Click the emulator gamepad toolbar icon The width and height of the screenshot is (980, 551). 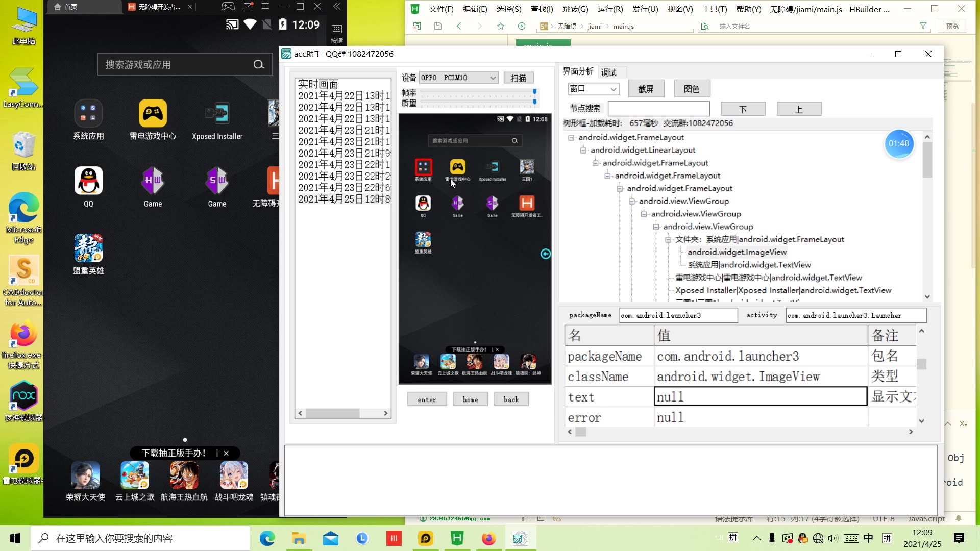[228, 7]
